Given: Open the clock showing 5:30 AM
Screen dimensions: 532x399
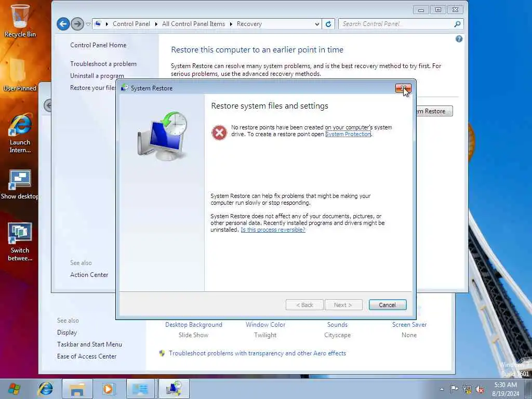Looking at the screenshot, I should (506, 389).
